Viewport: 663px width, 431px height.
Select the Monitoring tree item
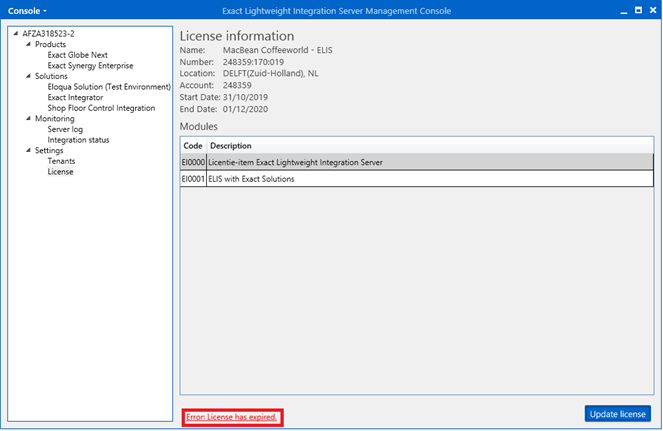tap(55, 118)
